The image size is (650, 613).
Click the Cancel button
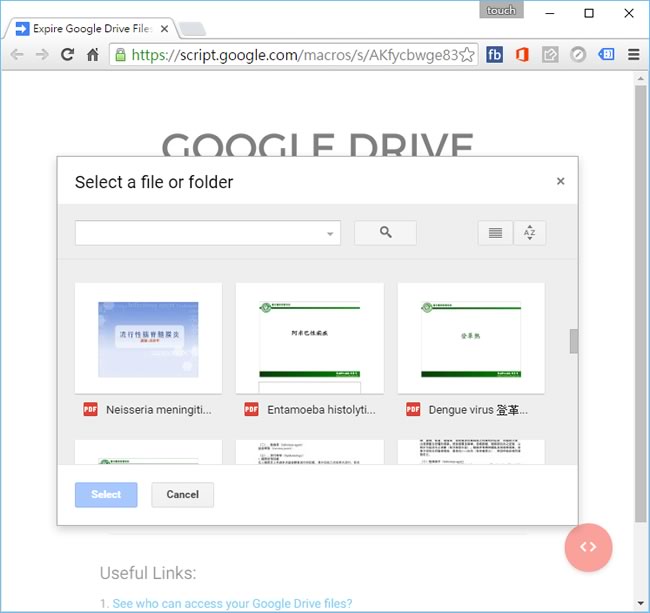pyautogui.click(x=182, y=494)
